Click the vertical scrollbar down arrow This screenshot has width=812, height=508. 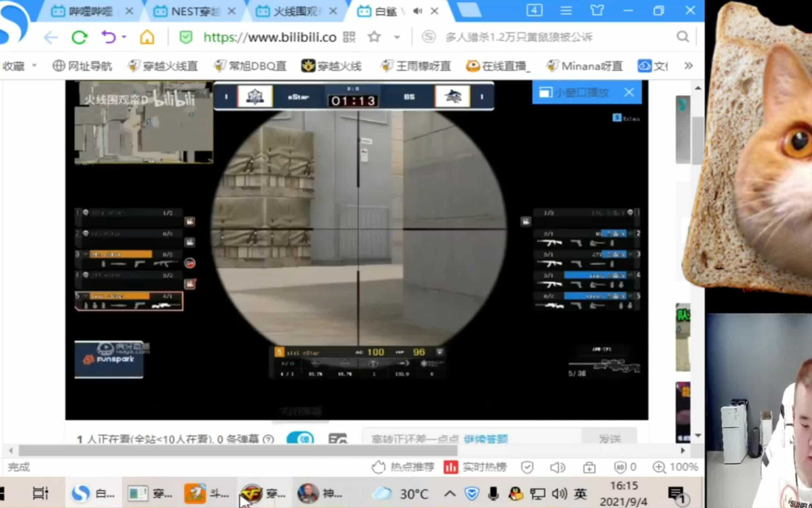pos(698,436)
